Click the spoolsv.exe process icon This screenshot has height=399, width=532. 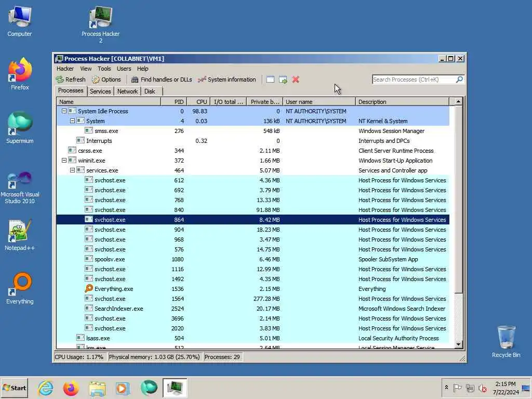click(x=88, y=259)
